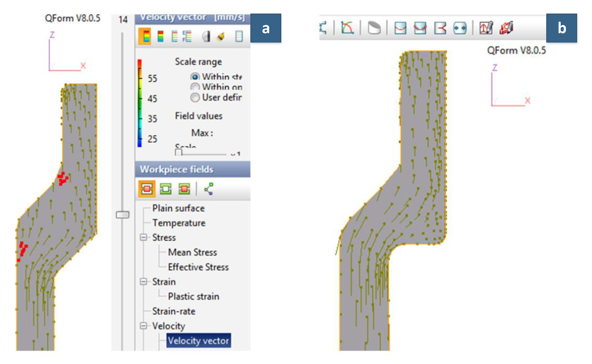The height and width of the screenshot is (364, 592).
Task: Select Temperature in workpiece fields
Action: 179,223
